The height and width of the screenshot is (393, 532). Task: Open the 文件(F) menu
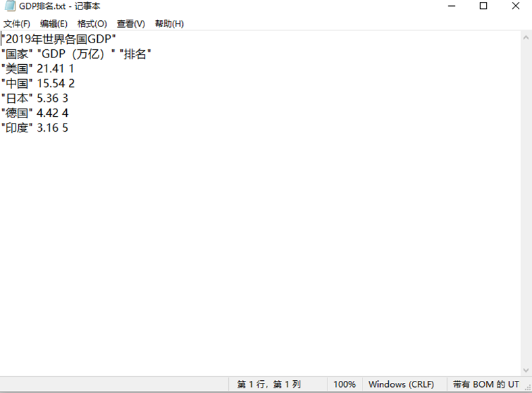(x=17, y=24)
